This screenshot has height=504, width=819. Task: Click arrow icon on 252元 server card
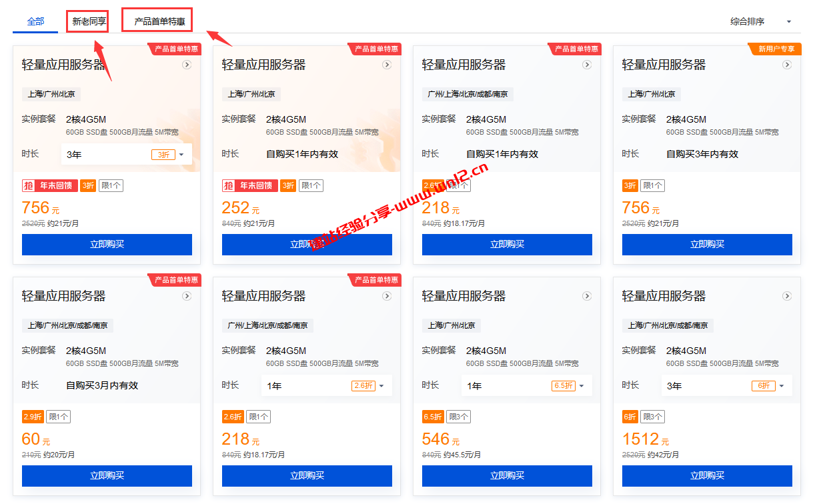point(387,65)
